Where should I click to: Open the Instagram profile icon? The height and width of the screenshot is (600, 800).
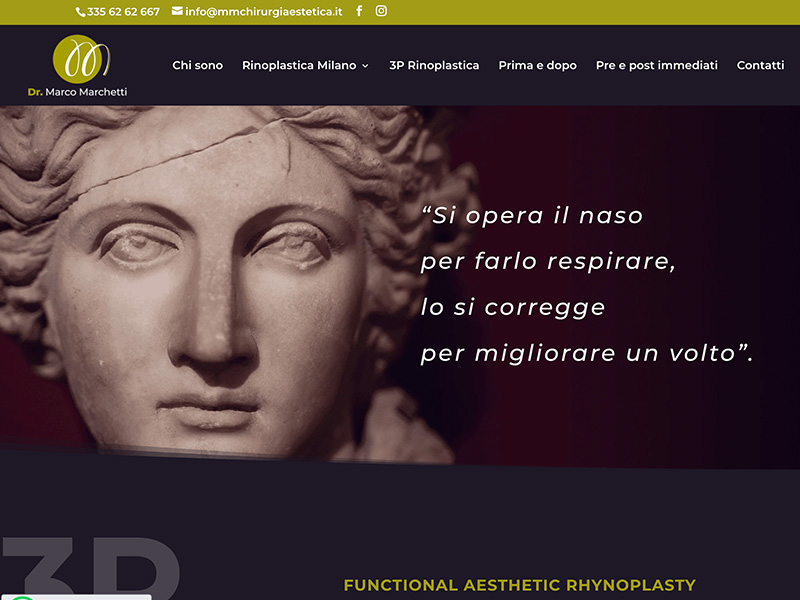point(381,11)
